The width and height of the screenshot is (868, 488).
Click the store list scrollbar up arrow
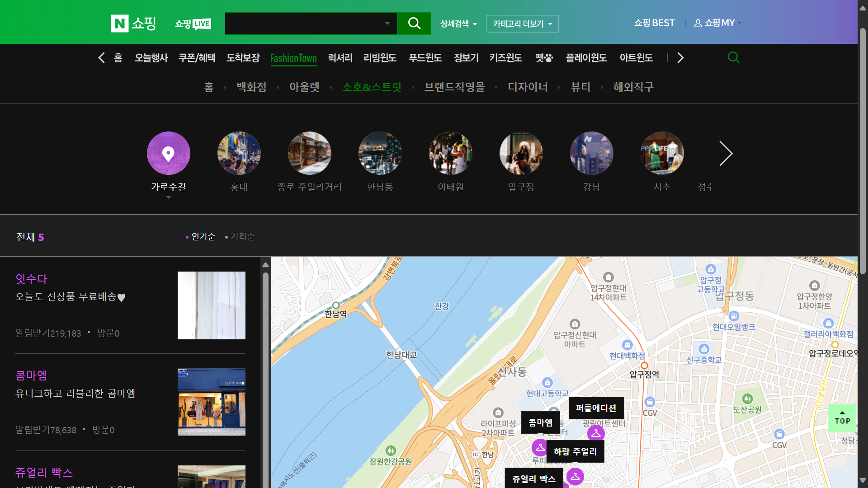tap(265, 265)
